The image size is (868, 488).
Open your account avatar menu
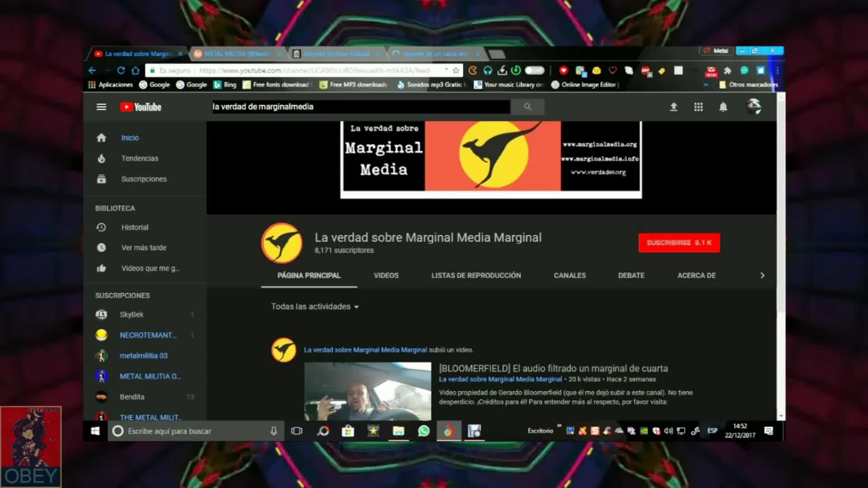click(x=754, y=107)
